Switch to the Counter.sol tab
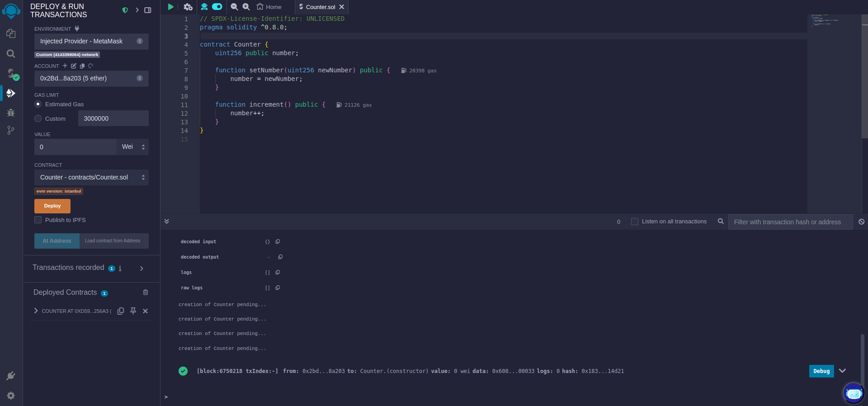This screenshot has height=406, width=868. point(320,7)
